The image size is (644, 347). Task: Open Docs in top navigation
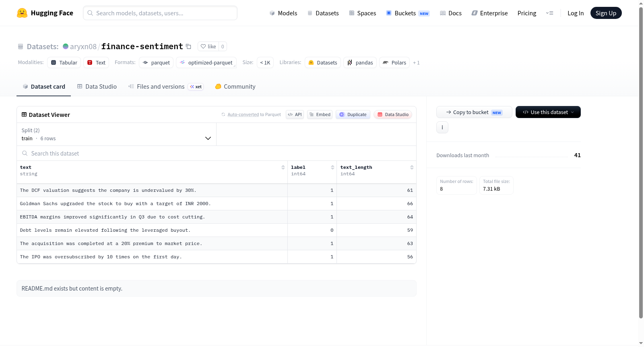pos(451,13)
